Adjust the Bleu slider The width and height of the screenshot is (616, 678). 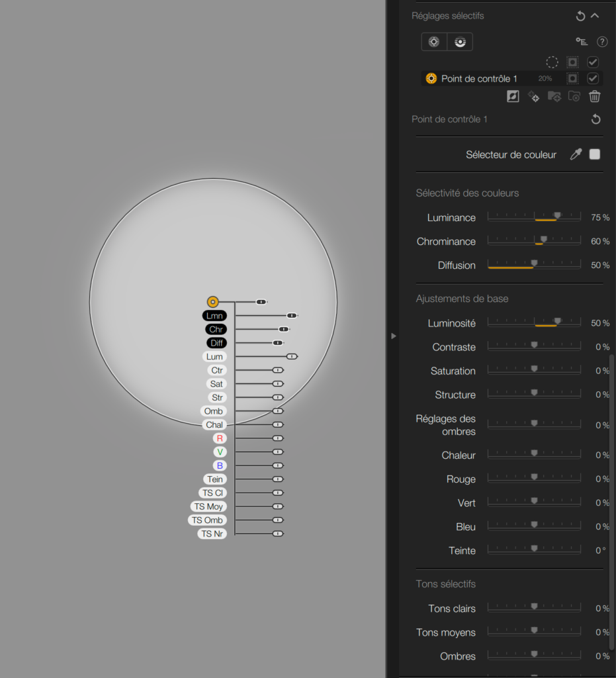pos(535,526)
